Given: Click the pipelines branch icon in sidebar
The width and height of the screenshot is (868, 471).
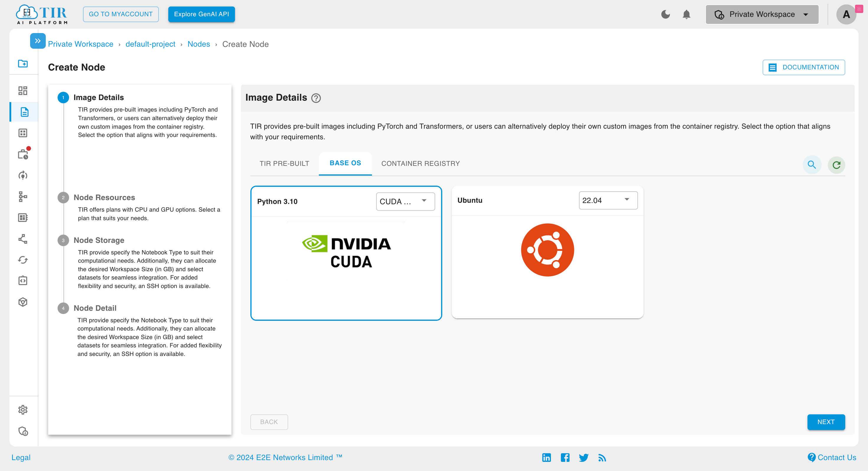Looking at the screenshot, I should tap(23, 239).
